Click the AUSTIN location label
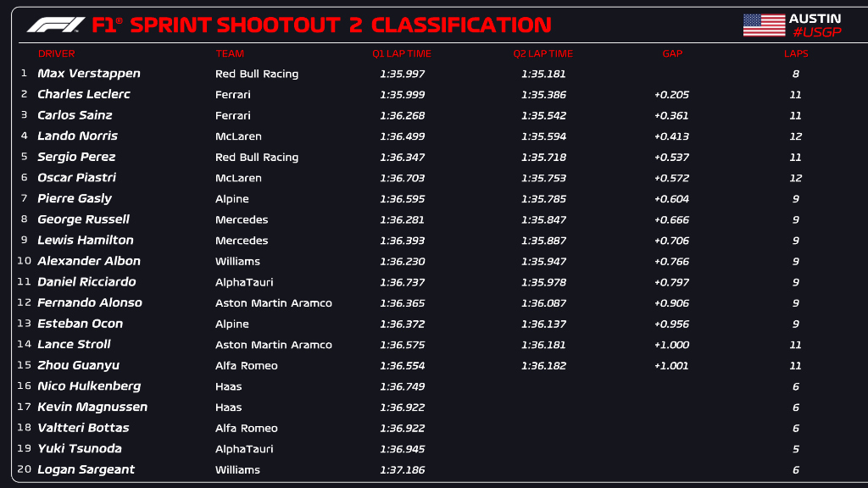Viewport: 868px width, 488px height. pyautogui.click(x=815, y=19)
